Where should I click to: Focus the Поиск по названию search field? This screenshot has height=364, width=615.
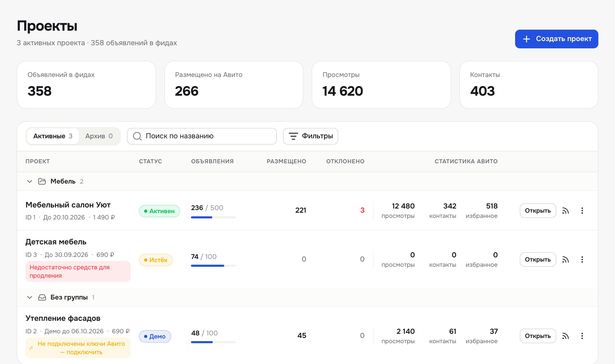click(202, 136)
